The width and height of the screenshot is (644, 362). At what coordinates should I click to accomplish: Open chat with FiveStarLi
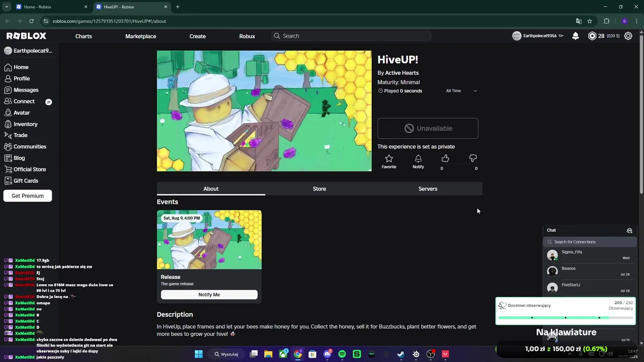[590, 288]
